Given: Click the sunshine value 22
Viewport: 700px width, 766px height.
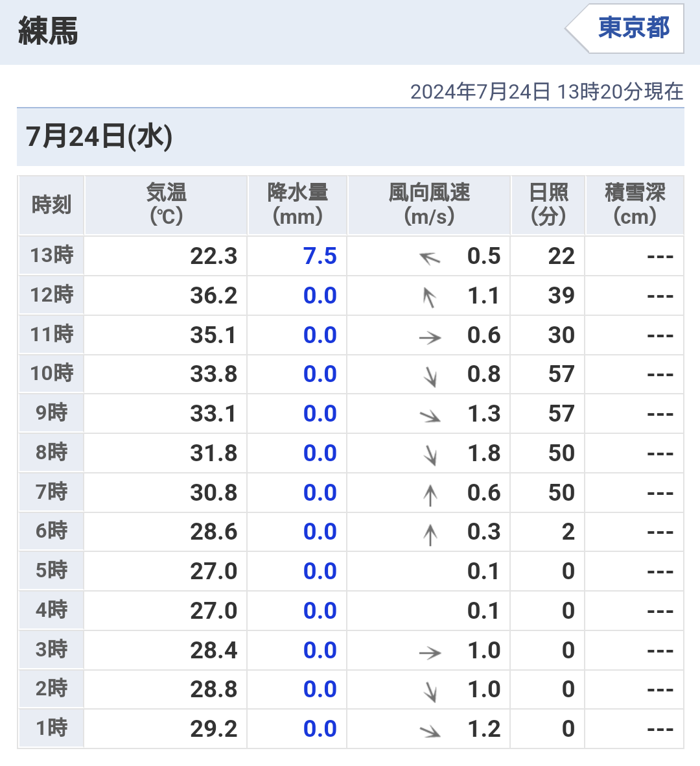Looking at the screenshot, I should coord(561,256).
